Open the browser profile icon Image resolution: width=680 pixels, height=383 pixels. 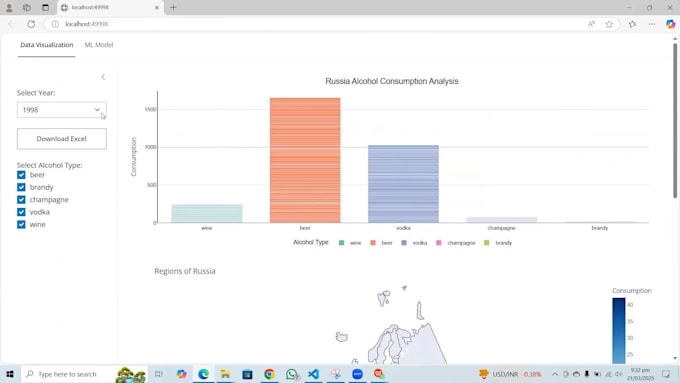pos(9,7)
